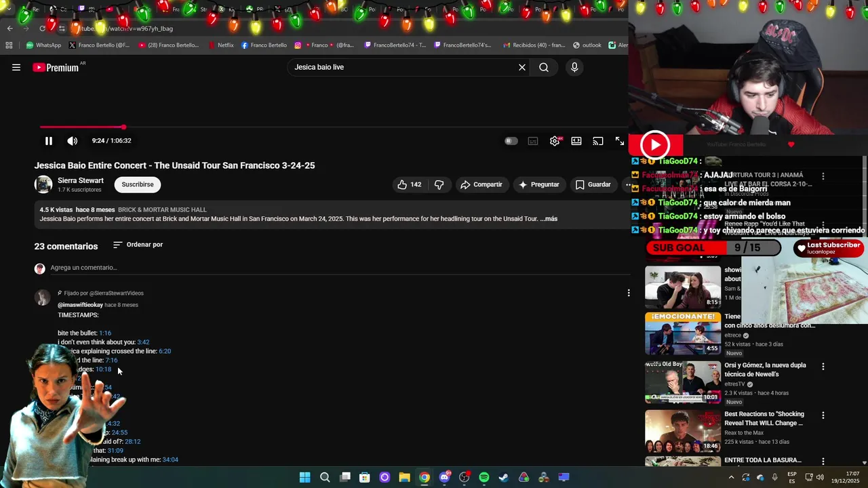The width and height of the screenshot is (868, 488).
Task: Open options menu for Orsi y Gómez video
Action: pos(823,366)
